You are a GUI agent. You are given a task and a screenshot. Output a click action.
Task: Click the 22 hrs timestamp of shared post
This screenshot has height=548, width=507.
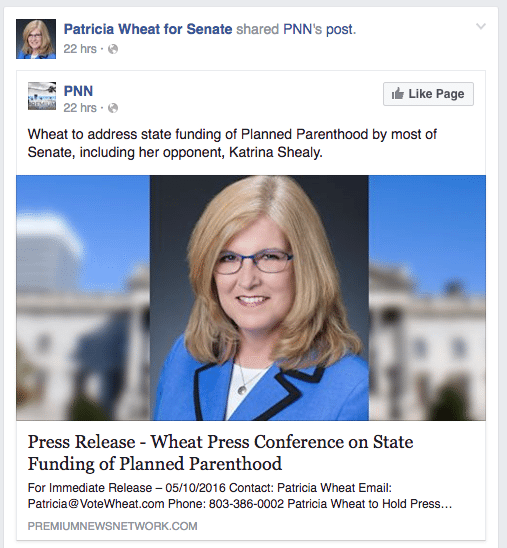click(x=80, y=49)
